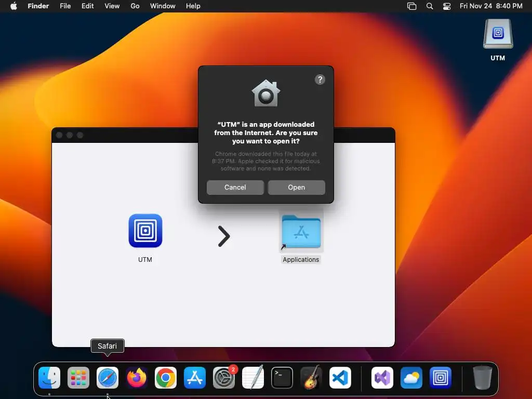Image resolution: width=532 pixels, height=399 pixels.
Task: Open the View menu
Action: click(112, 6)
